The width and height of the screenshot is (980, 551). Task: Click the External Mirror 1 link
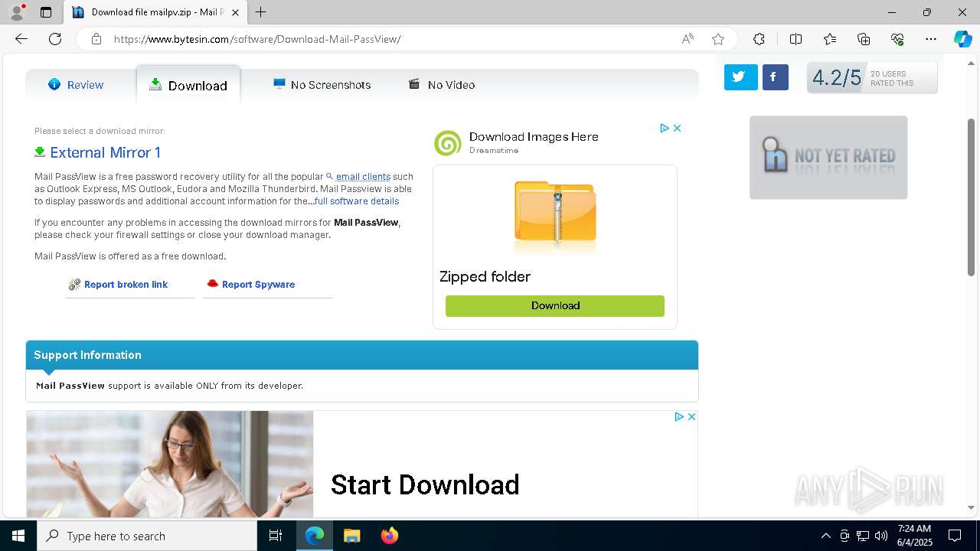(105, 152)
